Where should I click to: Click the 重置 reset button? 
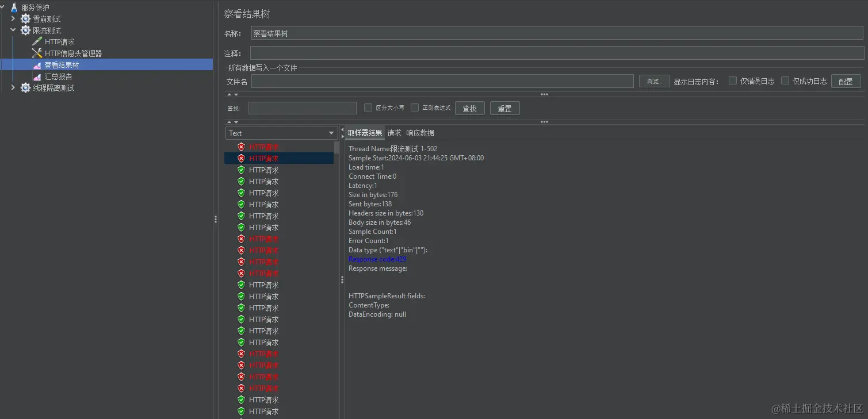pos(505,108)
